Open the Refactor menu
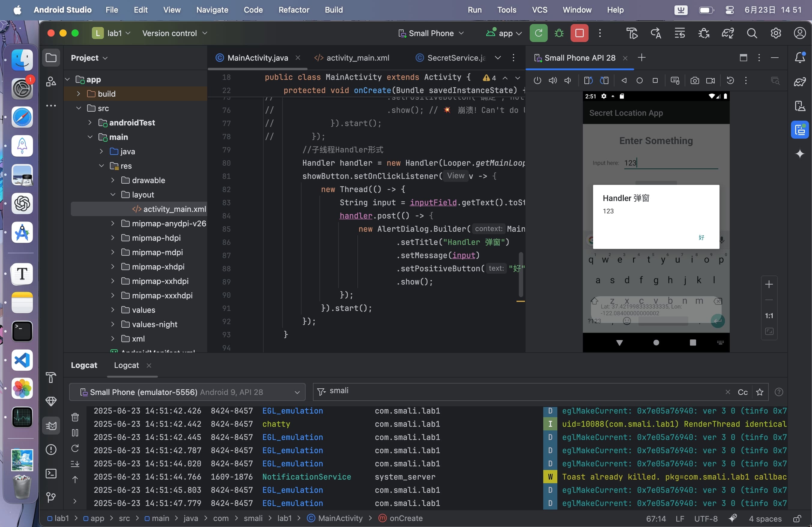 pos(293,10)
